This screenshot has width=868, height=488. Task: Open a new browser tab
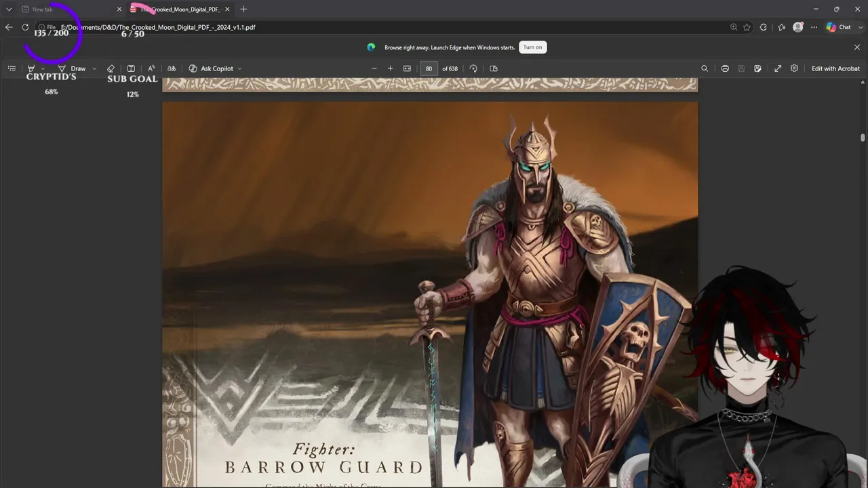(x=243, y=9)
